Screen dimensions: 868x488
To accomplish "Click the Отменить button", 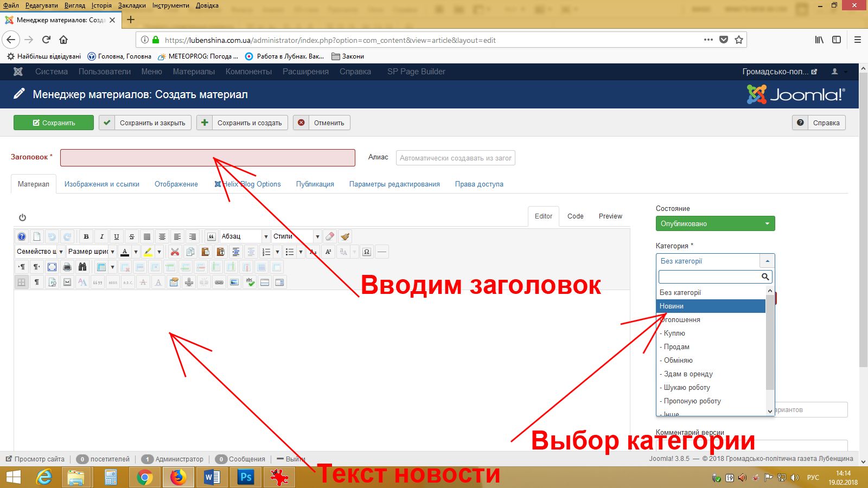I will tap(322, 123).
